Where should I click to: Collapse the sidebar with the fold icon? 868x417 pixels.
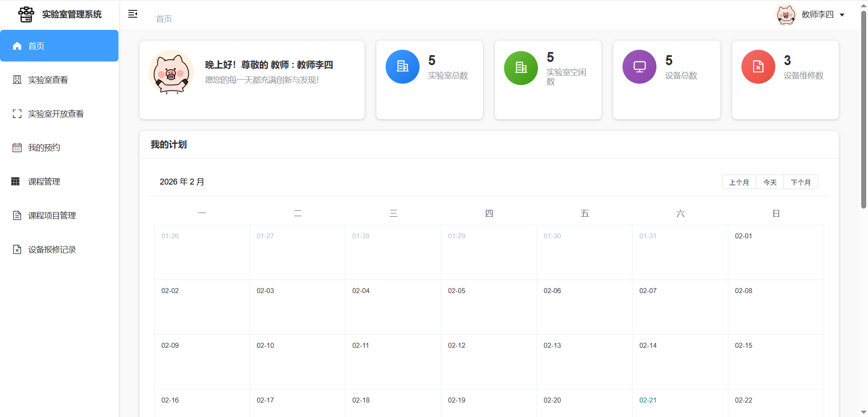coord(132,14)
